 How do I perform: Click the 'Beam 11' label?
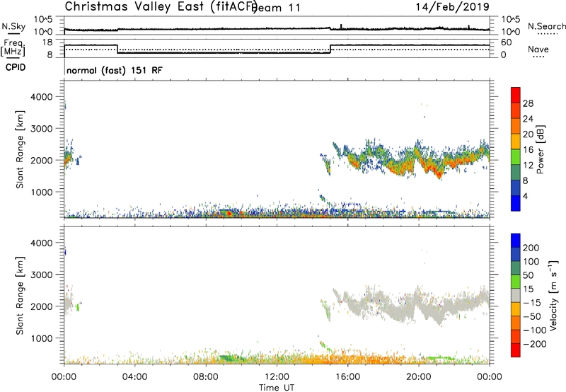(276, 8)
